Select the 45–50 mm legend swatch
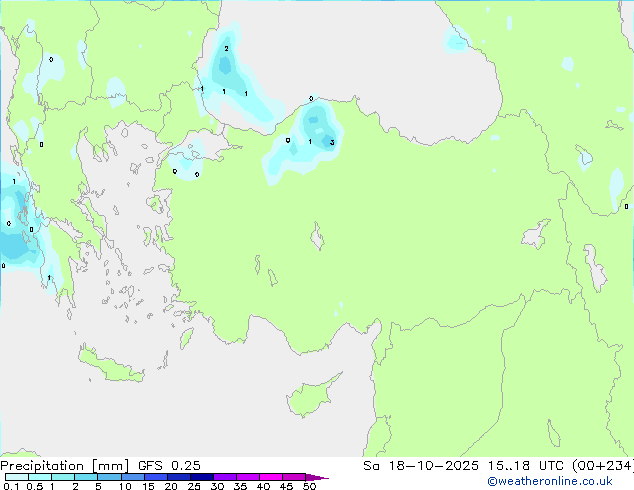 pos(294,477)
